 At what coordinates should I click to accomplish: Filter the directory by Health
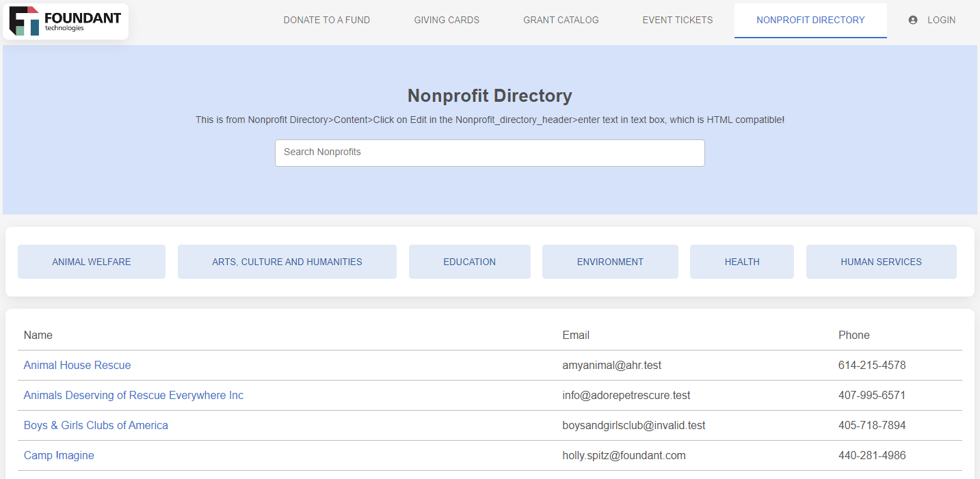[741, 261]
